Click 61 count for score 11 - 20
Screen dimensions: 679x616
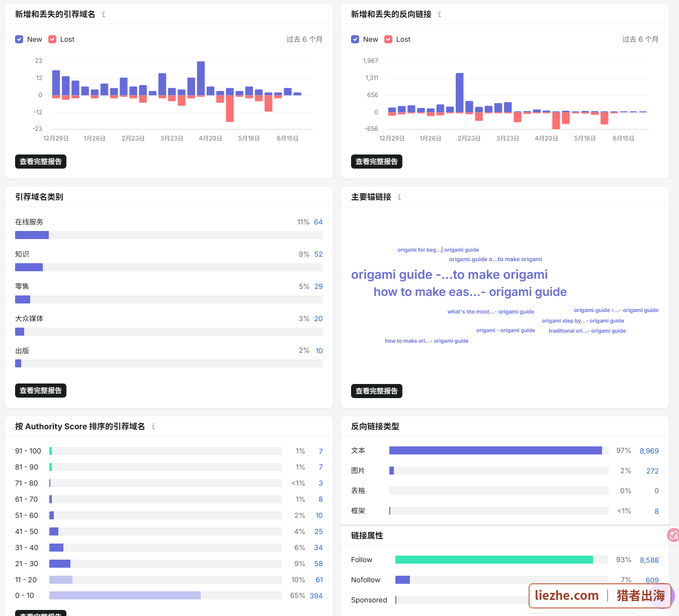click(x=319, y=580)
